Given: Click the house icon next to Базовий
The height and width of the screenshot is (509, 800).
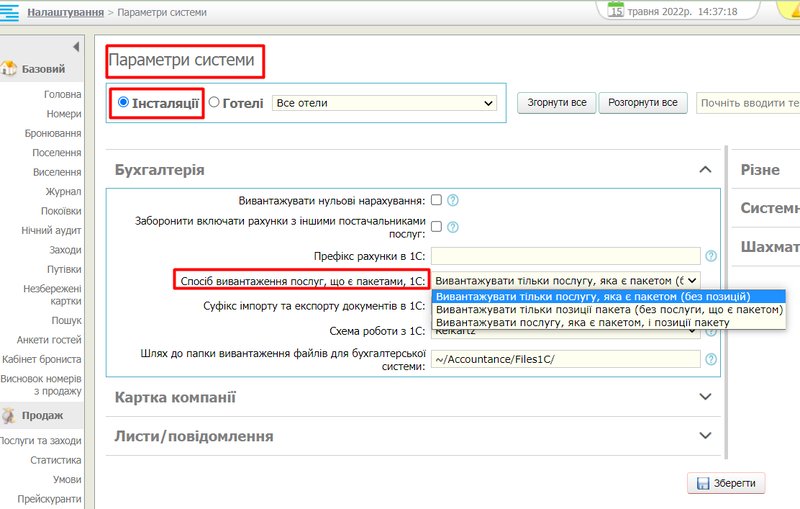Looking at the screenshot, I should pos(9,69).
